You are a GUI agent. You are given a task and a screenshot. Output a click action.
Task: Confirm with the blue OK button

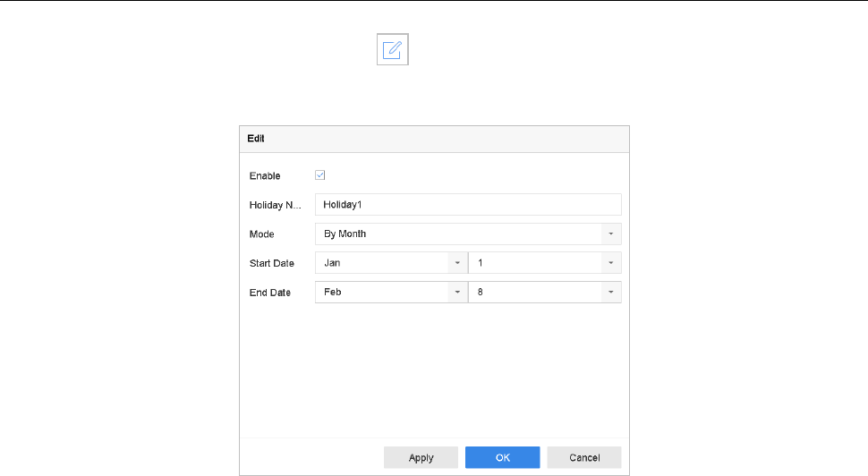pos(503,457)
